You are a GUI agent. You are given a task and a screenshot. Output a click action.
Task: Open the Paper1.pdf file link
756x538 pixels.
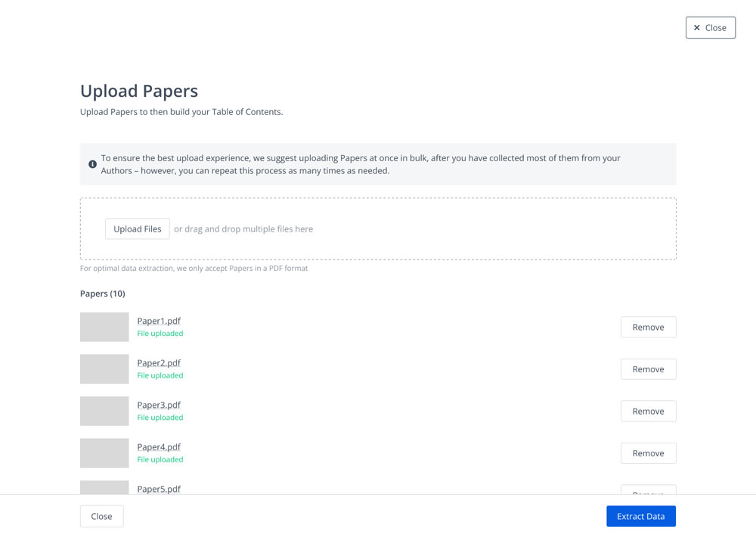coord(159,321)
